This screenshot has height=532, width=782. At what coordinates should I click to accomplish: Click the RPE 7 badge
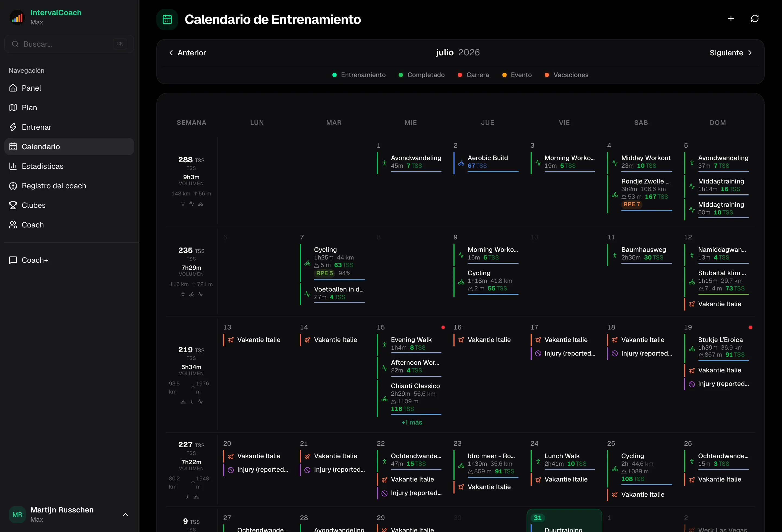coord(632,204)
